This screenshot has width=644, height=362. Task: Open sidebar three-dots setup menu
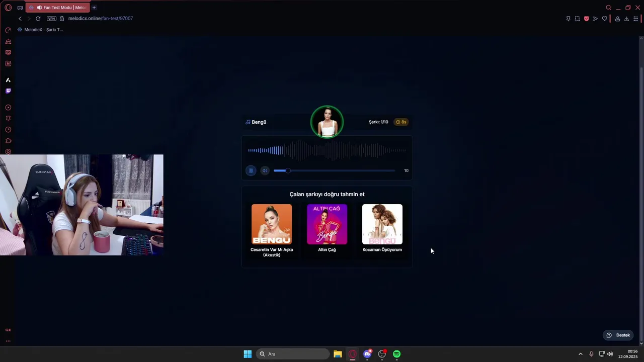pyautogui.click(x=8, y=341)
